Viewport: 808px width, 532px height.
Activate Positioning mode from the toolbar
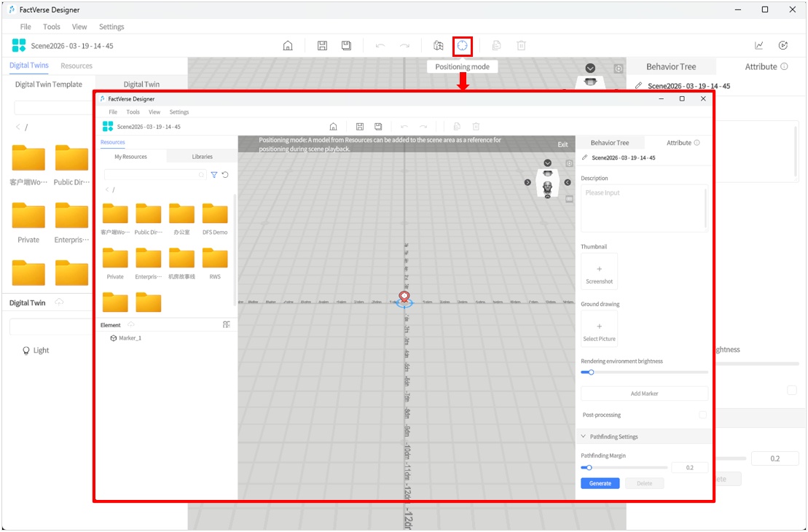click(464, 45)
